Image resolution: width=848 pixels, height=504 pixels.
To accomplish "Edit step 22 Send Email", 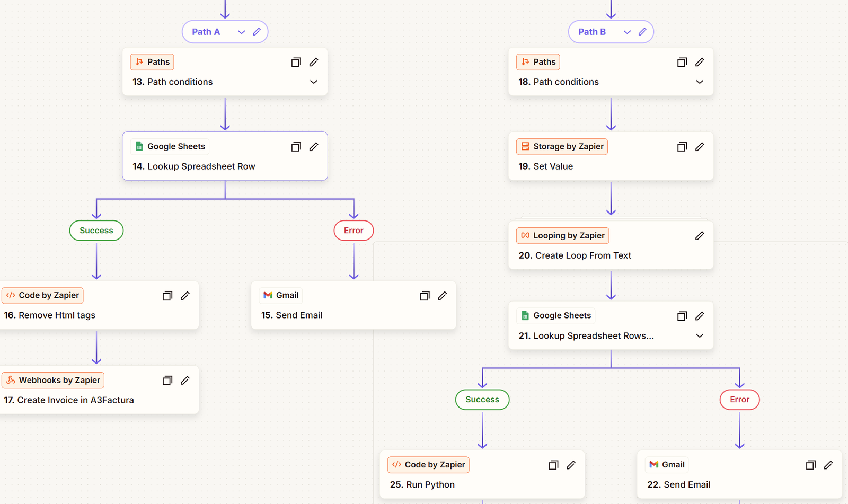I will (x=828, y=465).
